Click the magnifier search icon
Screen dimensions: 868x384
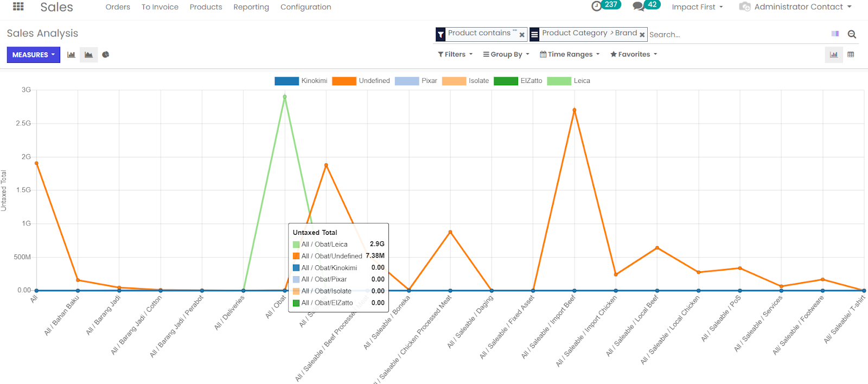pyautogui.click(x=852, y=34)
